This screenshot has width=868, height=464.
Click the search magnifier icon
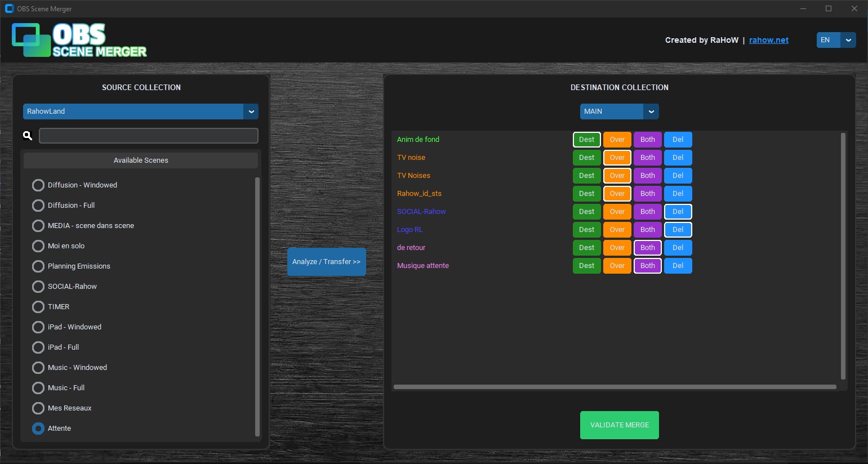(27, 135)
